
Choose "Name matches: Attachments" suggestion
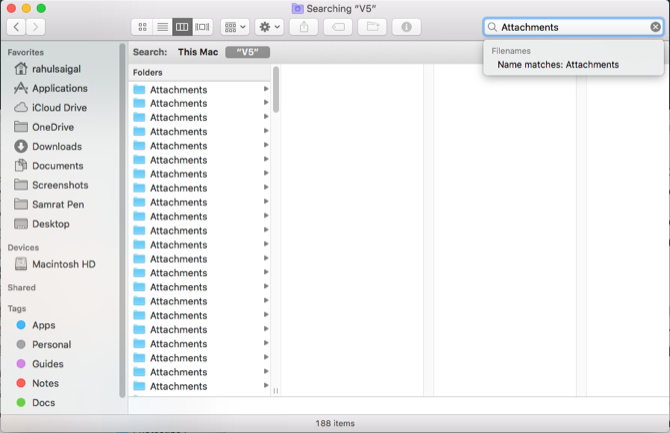click(x=558, y=65)
